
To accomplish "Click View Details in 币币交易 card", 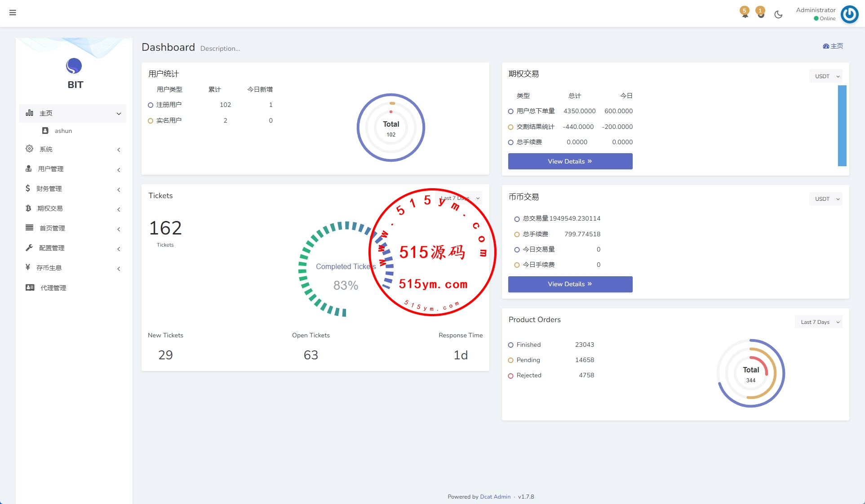I will (x=570, y=284).
